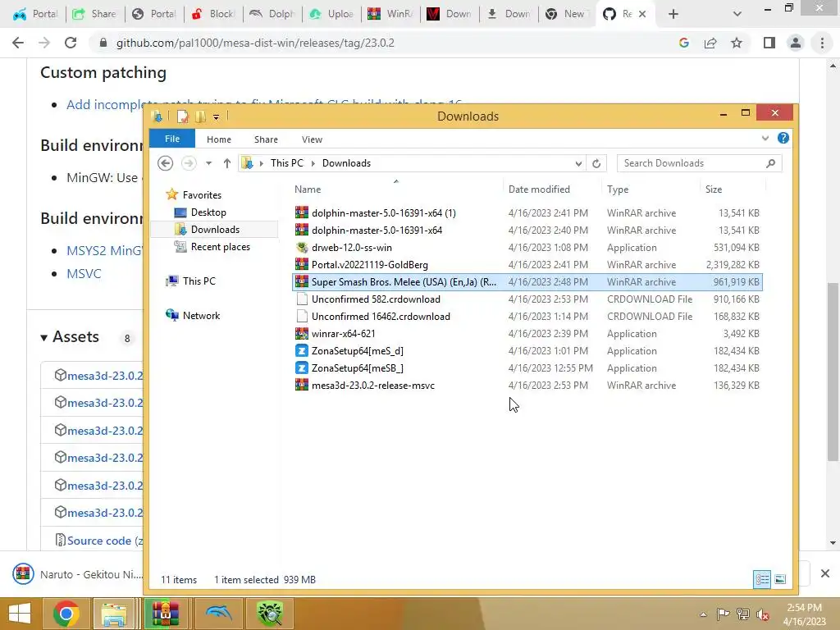Viewport: 840px width, 630px height.
Task: Sort files by Date modified column
Action: point(539,189)
